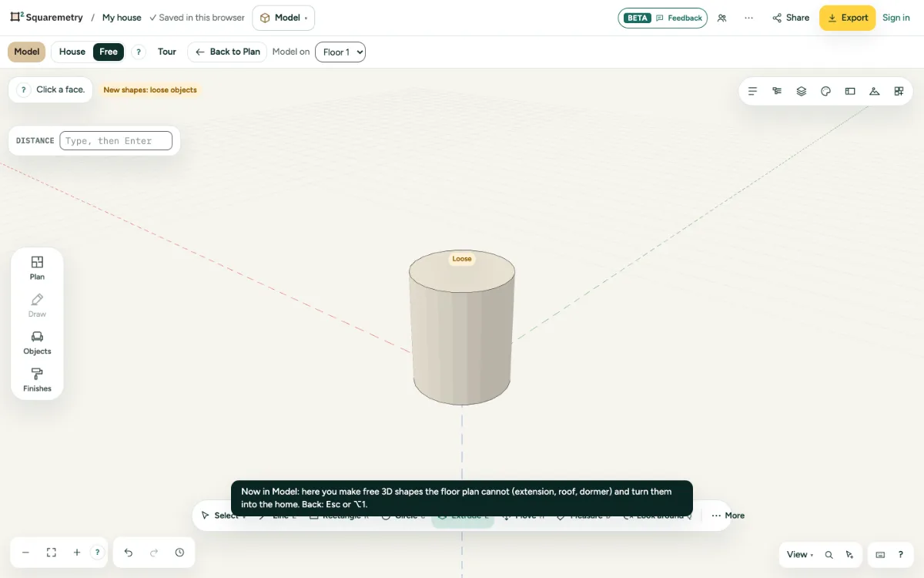This screenshot has height=578, width=924.
Task: Open the Floor 1 dropdown
Action: 340,52
